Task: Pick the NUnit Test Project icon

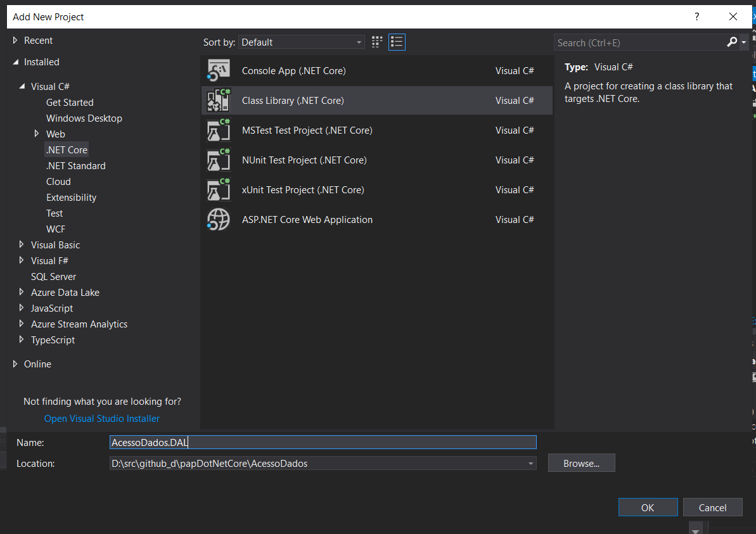Action: click(219, 160)
